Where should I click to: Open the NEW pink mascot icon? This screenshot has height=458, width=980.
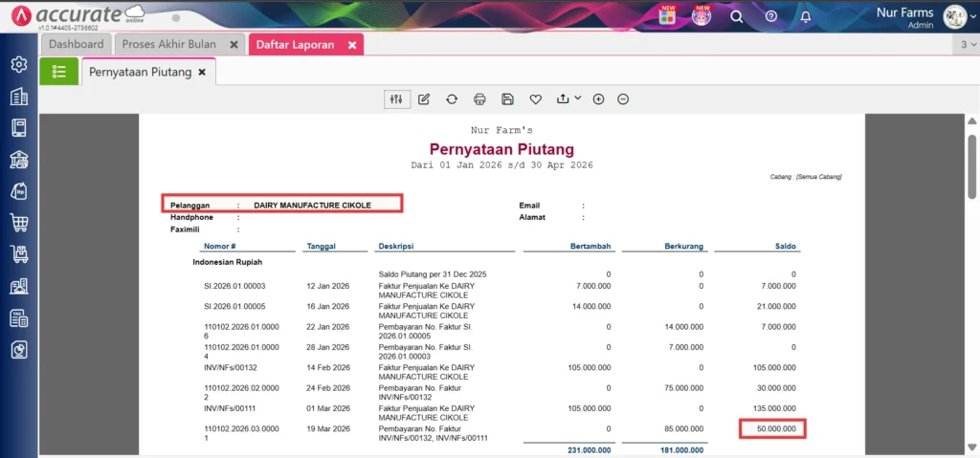coord(702,15)
